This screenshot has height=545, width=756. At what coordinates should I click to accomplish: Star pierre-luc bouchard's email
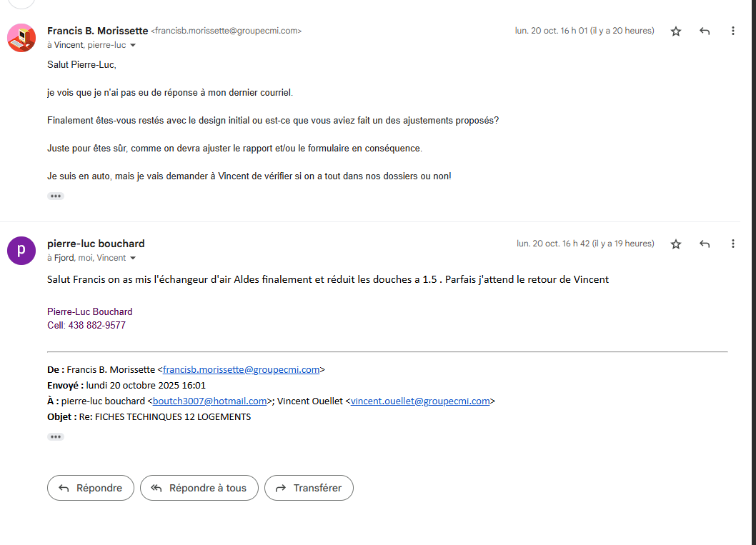(x=676, y=244)
